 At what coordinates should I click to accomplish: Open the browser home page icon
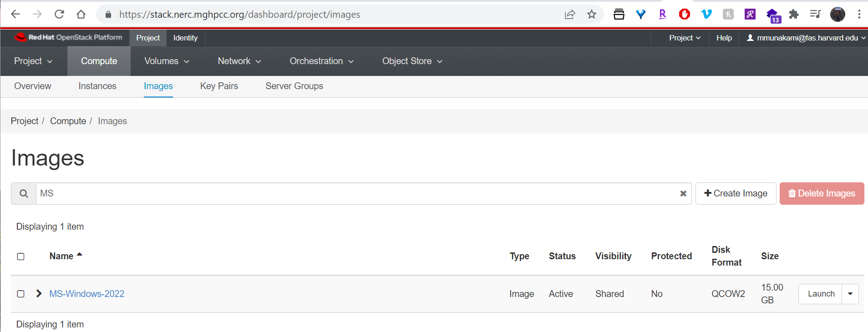coord(81,14)
